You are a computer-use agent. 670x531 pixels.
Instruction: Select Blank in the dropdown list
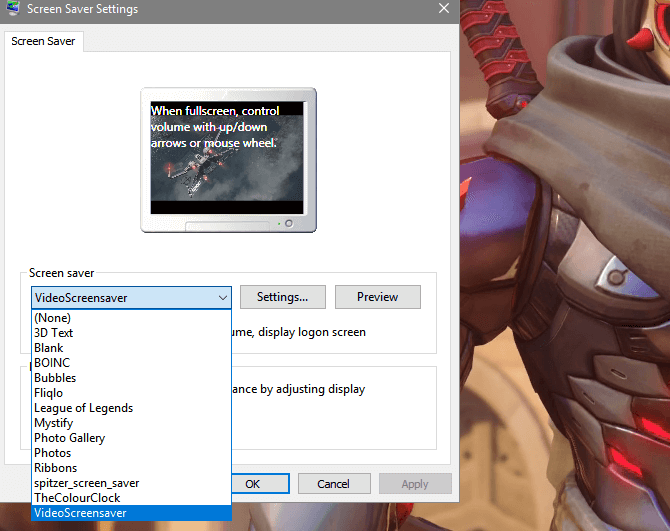[x=49, y=348]
